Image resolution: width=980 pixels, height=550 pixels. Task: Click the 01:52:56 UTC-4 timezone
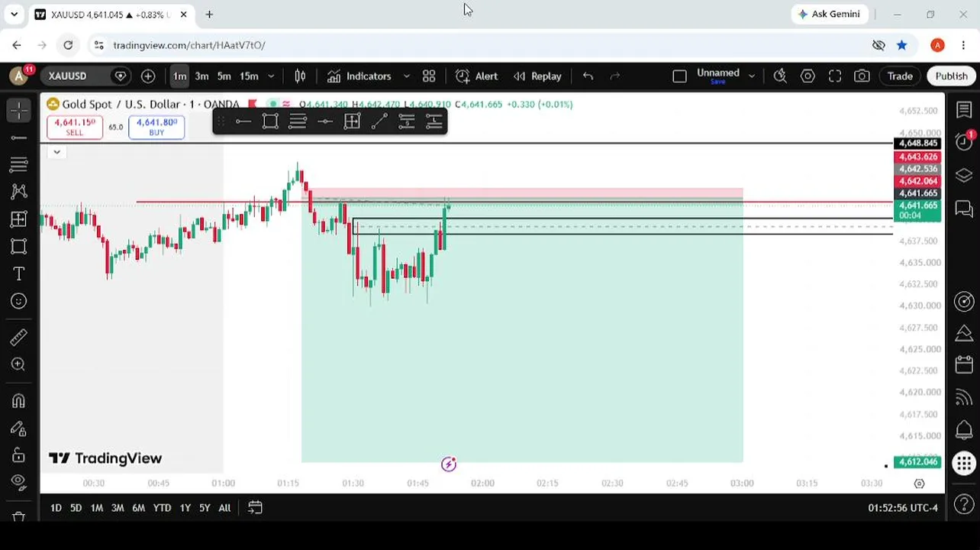pyautogui.click(x=903, y=508)
